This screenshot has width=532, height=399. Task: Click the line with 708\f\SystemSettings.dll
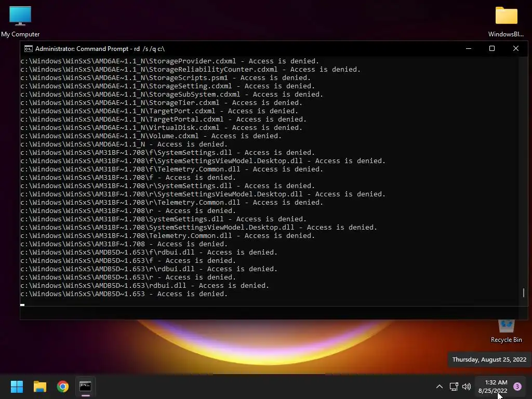[168, 153]
